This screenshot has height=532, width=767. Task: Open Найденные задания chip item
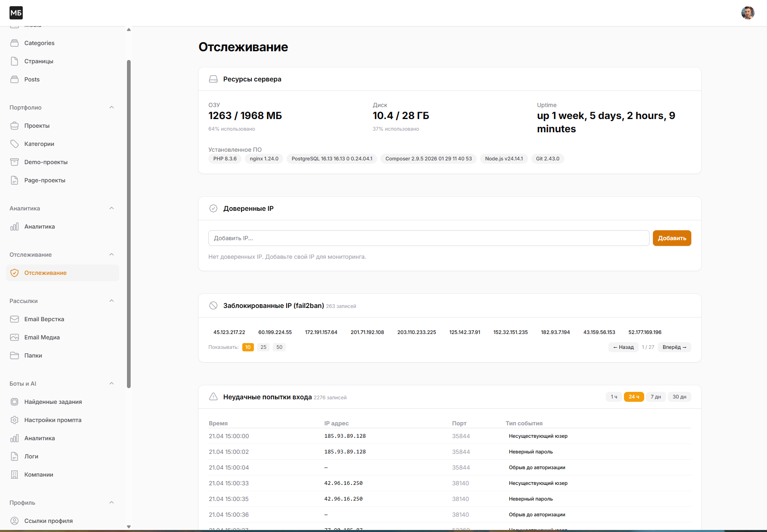coord(53,402)
